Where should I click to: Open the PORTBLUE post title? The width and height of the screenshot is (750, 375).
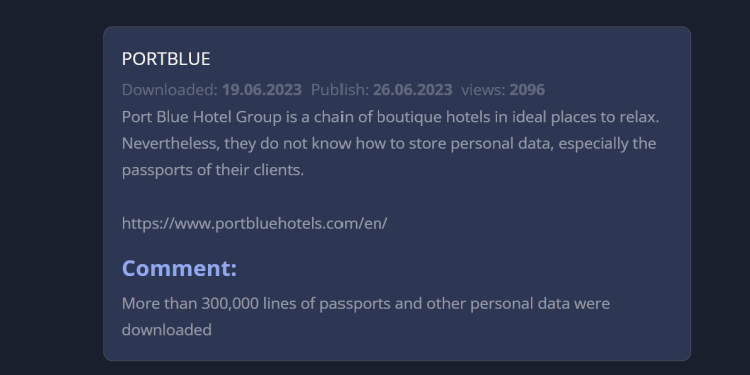coord(166,59)
